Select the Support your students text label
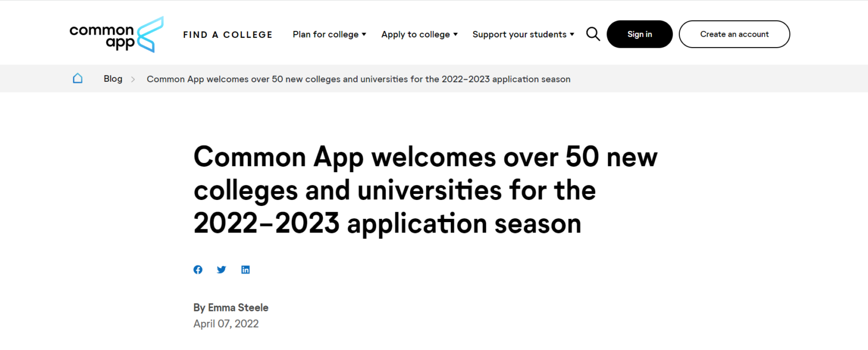 click(519, 34)
